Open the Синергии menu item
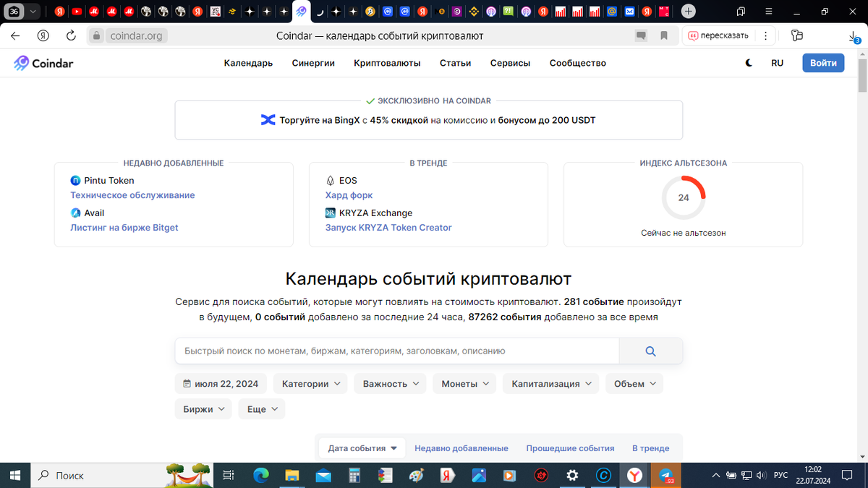Image resolution: width=868 pixels, height=488 pixels. coord(313,64)
